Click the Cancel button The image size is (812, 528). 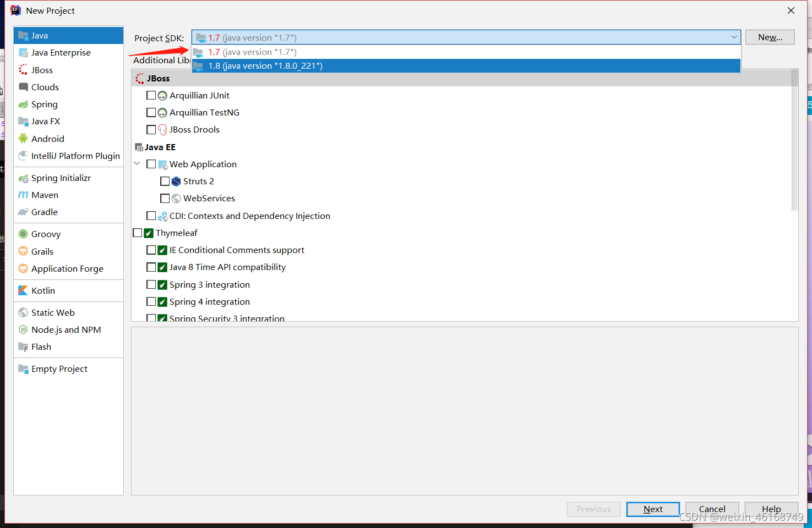tap(712, 509)
